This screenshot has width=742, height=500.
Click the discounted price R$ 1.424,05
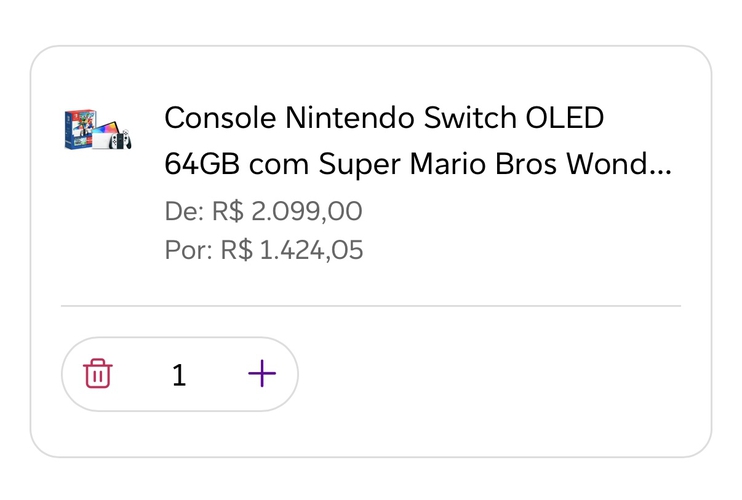click(291, 250)
